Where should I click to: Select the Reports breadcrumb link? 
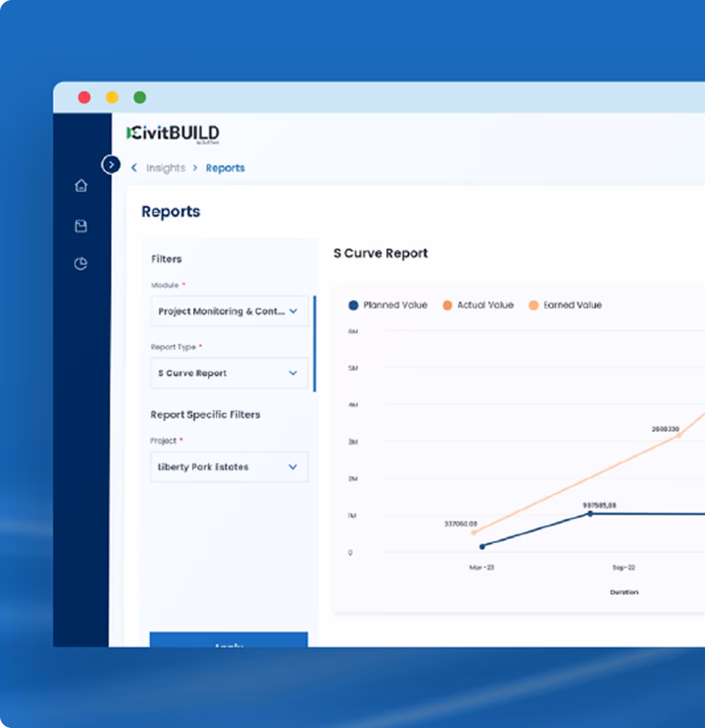(x=225, y=168)
